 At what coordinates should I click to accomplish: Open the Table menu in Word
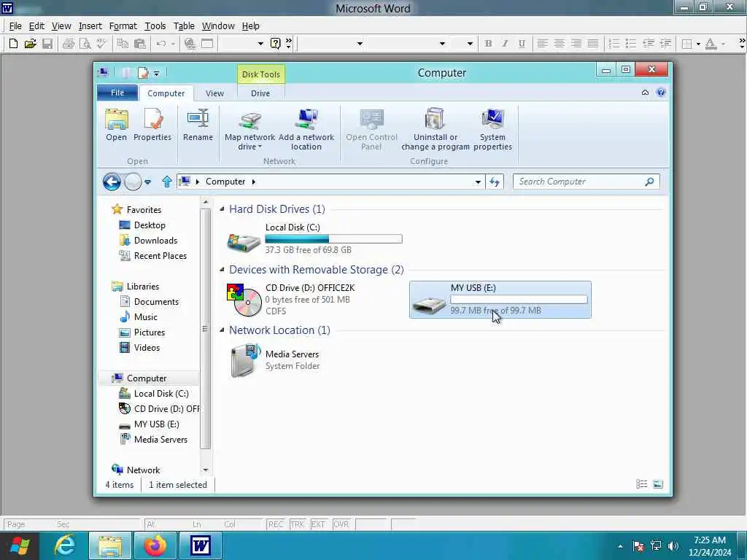183,26
